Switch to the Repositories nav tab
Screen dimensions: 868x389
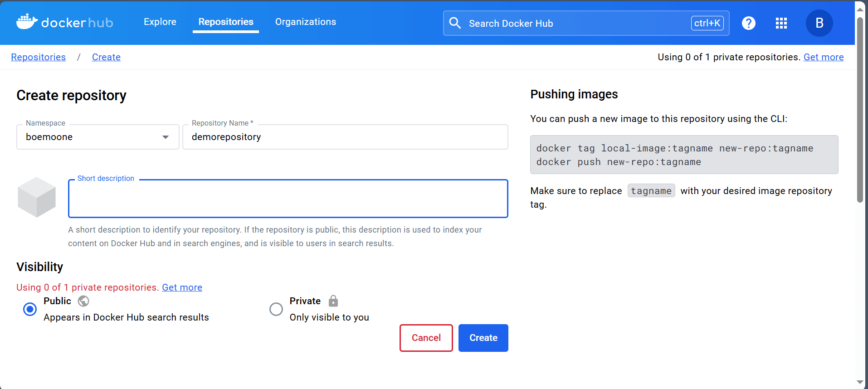(x=226, y=22)
